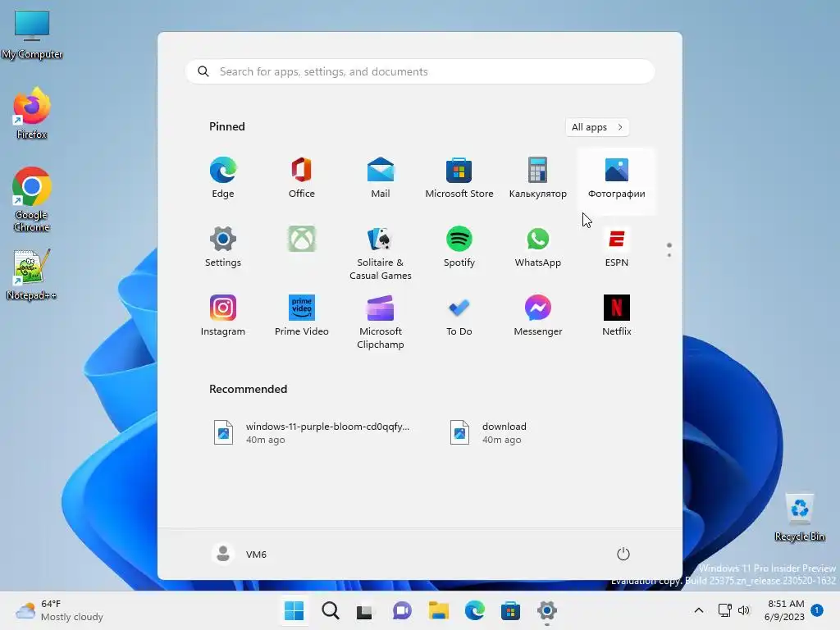
Task: Select the Notepad++ desktop shortcut
Action: pos(32,274)
